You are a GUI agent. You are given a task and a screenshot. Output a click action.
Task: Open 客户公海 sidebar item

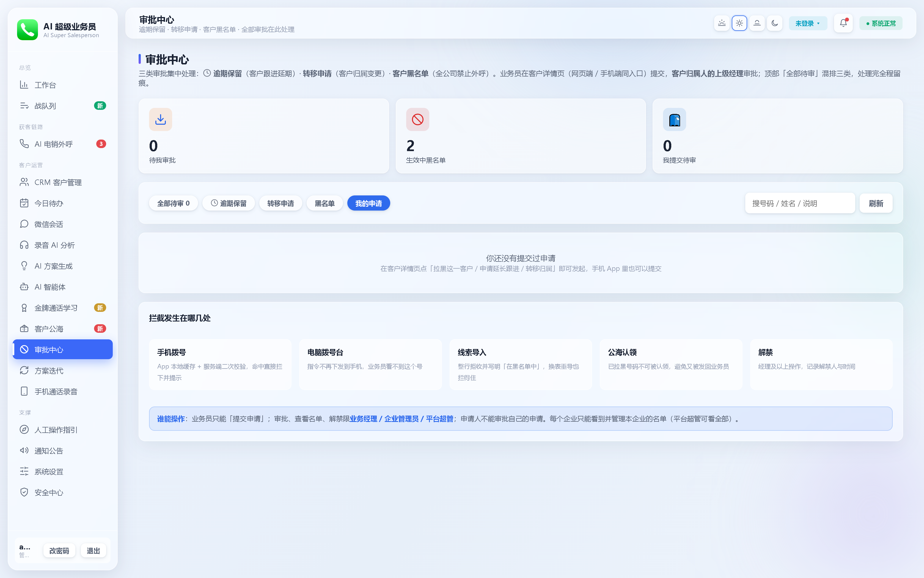[63, 329]
